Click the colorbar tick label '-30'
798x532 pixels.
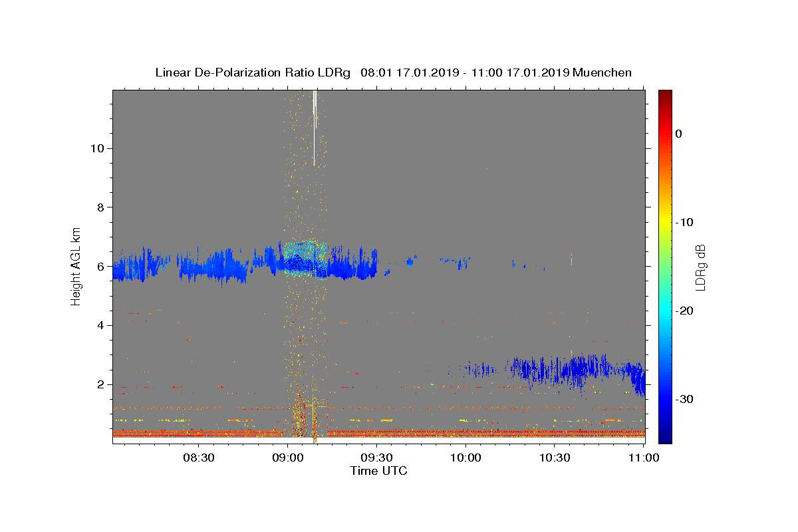click(x=683, y=399)
